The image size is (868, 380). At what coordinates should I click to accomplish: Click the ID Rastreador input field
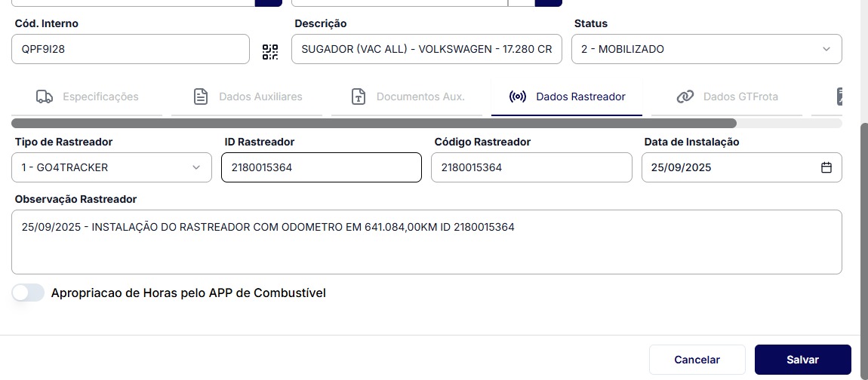(x=321, y=167)
